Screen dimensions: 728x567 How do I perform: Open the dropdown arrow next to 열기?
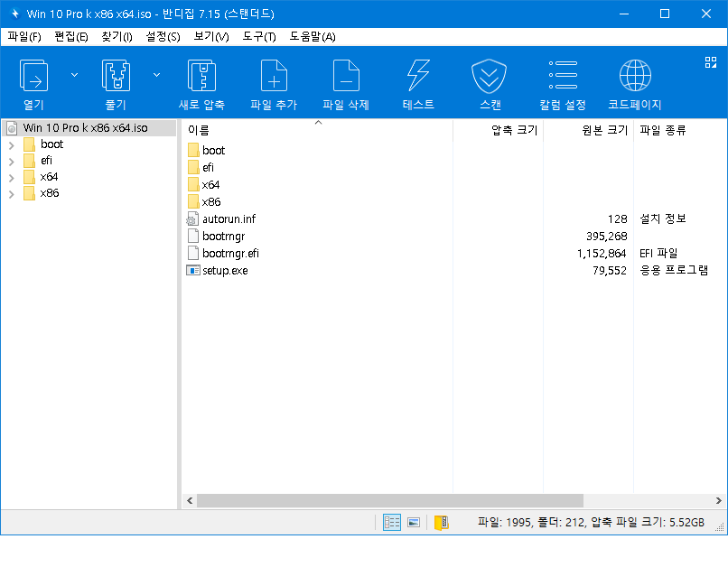point(74,75)
